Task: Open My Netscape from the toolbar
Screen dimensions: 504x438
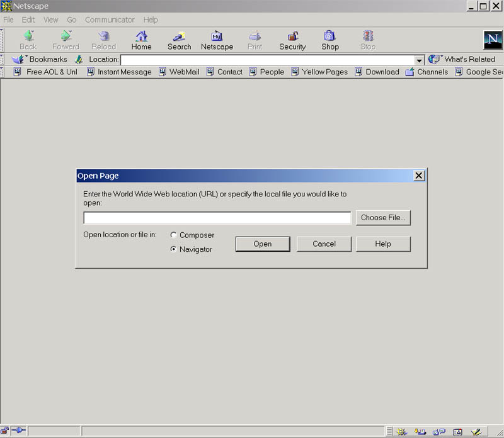Action: coord(217,40)
